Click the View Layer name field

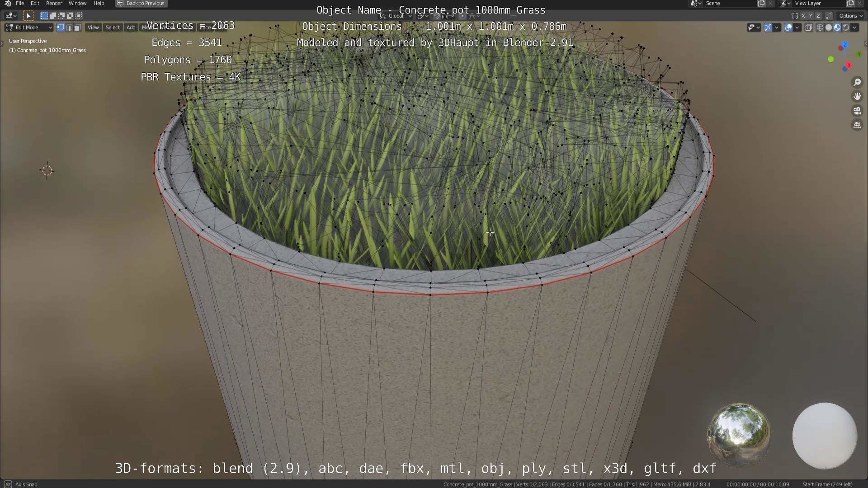[x=819, y=3]
